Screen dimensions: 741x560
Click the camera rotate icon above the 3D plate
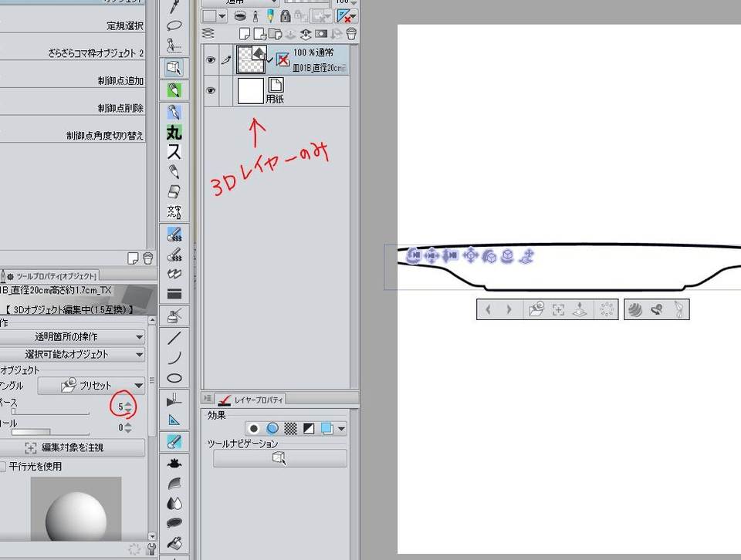(x=414, y=255)
